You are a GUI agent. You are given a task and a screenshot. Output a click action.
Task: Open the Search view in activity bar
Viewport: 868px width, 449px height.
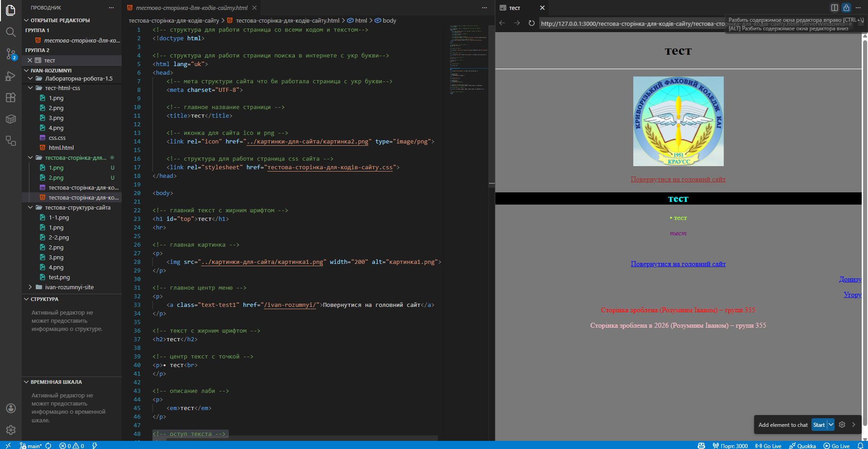point(10,32)
